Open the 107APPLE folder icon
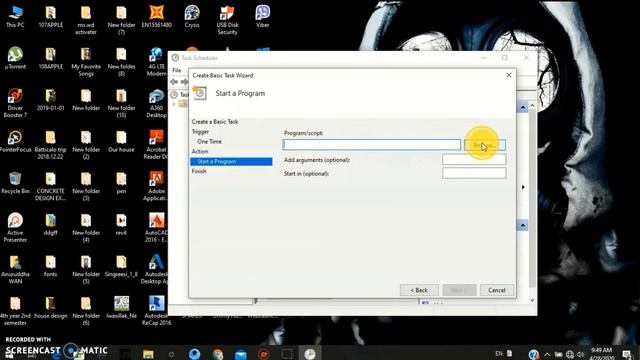This screenshot has height=360, width=640. [51, 16]
